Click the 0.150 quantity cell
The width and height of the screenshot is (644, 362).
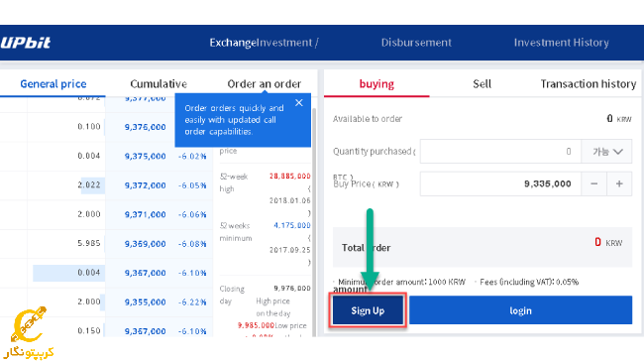89,330
